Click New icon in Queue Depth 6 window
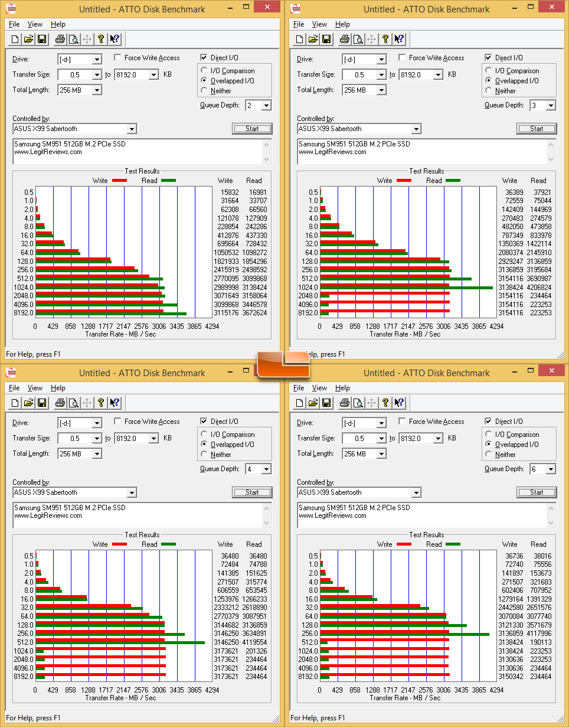The height and width of the screenshot is (728, 569). coord(300,403)
